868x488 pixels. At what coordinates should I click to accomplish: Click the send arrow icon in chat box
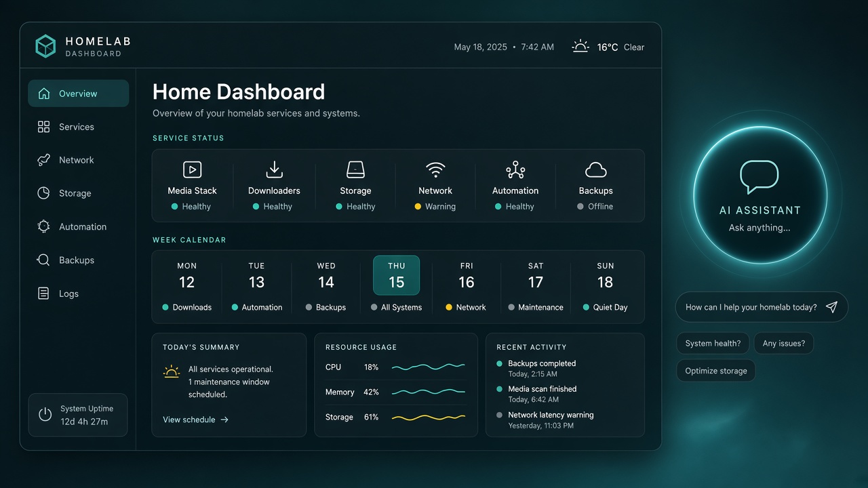click(831, 307)
